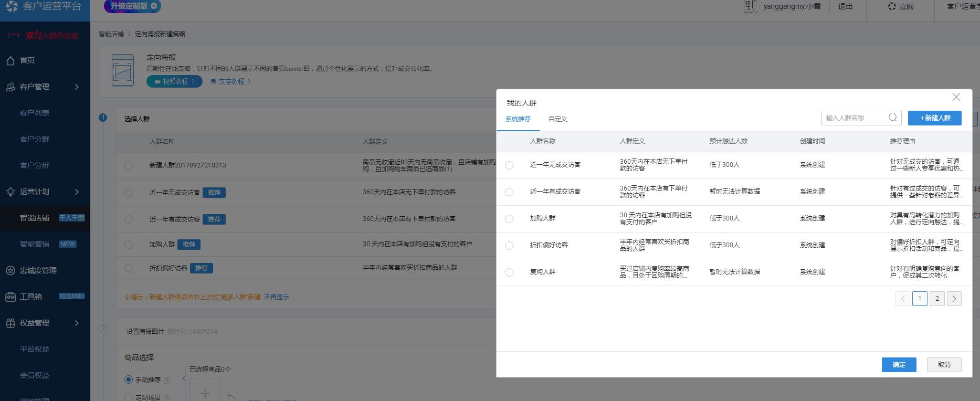Click the user avatar icon near yanggangmy
This screenshot has width=980, height=401.
(x=751, y=6)
